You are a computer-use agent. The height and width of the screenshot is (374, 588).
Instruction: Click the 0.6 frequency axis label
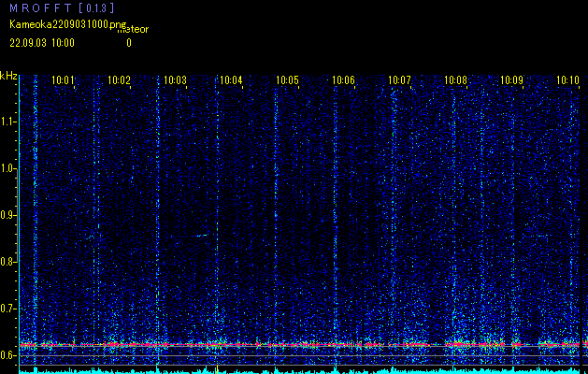coord(7,355)
